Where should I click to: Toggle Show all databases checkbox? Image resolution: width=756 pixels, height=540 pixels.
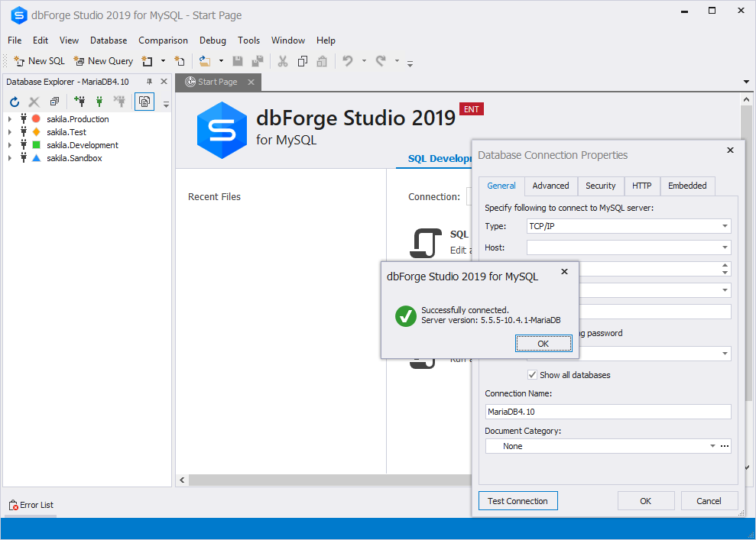click(532, 375)
